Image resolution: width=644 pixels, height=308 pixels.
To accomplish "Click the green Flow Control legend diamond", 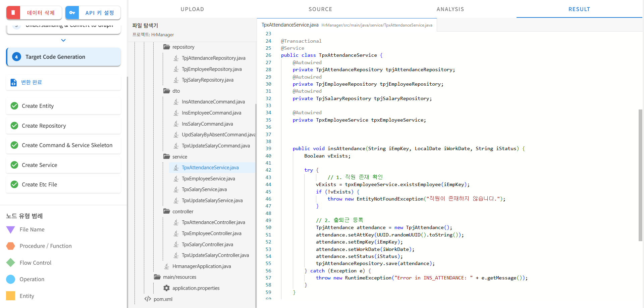I will [x=11, y=263].
